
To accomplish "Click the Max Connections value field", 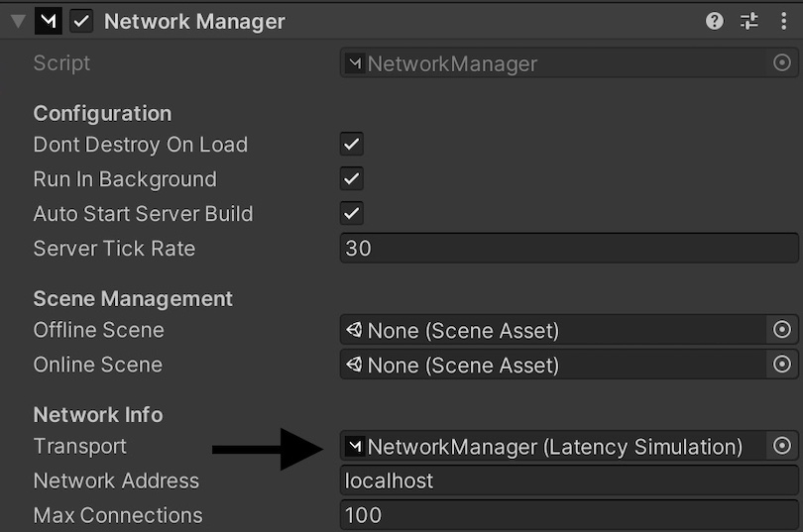I will click(568, 515).
